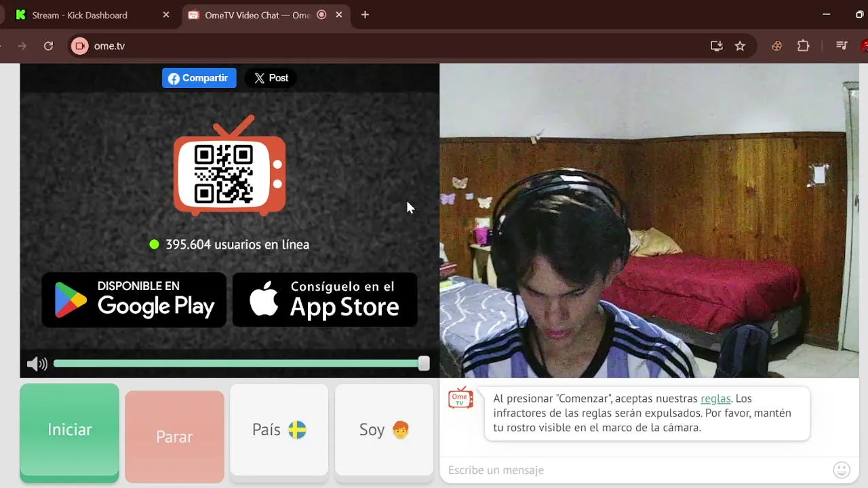Click the Iniciar button
868x488 pixels.
[x=69, y=430]
